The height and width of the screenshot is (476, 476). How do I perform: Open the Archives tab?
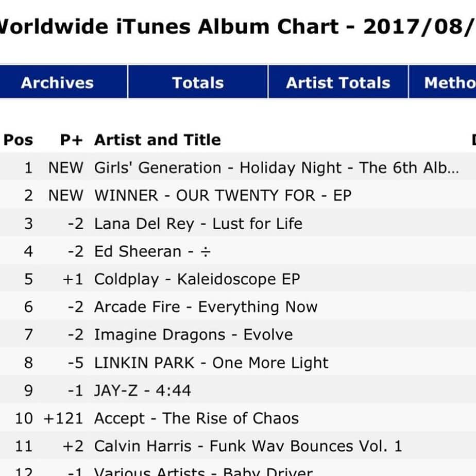click(57, 82)
